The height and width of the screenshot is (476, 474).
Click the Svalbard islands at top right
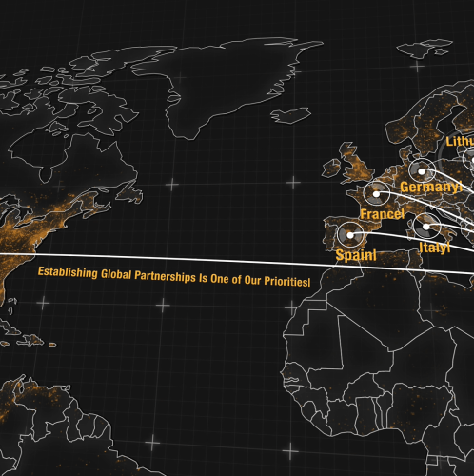coord(425,49)
